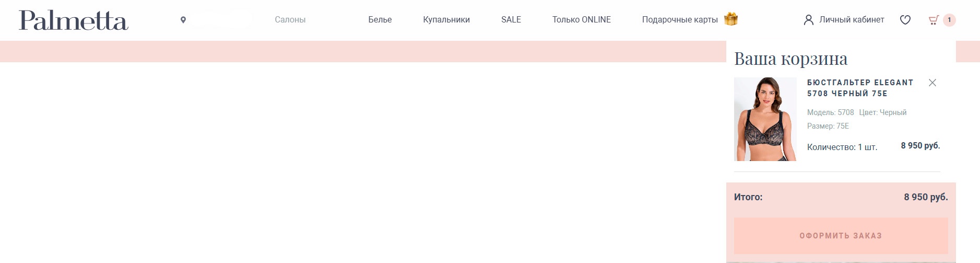The height and width of the screenshot is (263, 980).
Task: Click the Бюстгальтер Elegant 5708 product title
Action: (x=860, y=88)
